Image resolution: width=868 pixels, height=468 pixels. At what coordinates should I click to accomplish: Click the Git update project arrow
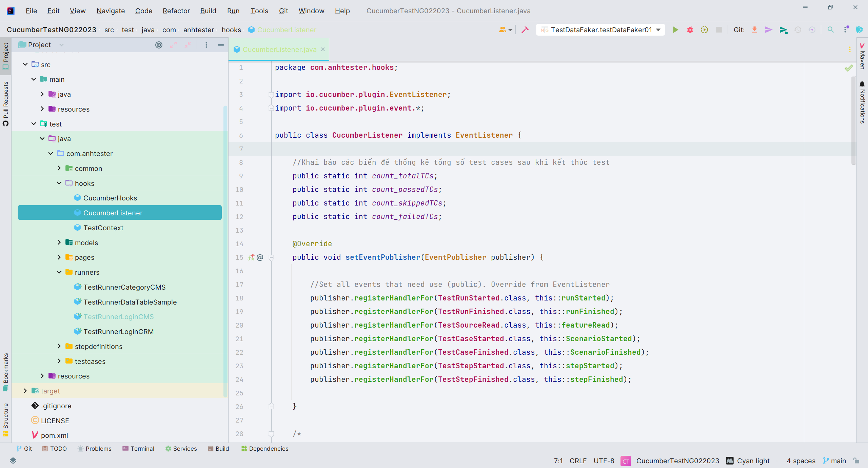tap(754, 30)
